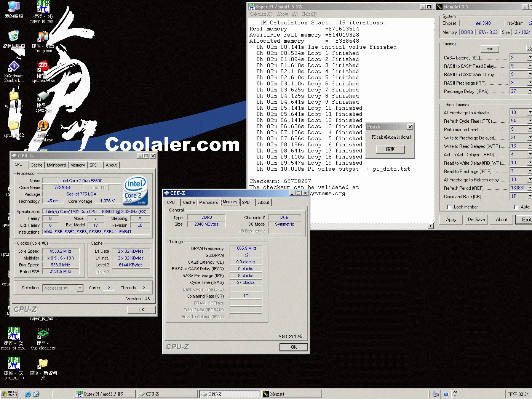Click the About button in MemSet

coord(502,220)
